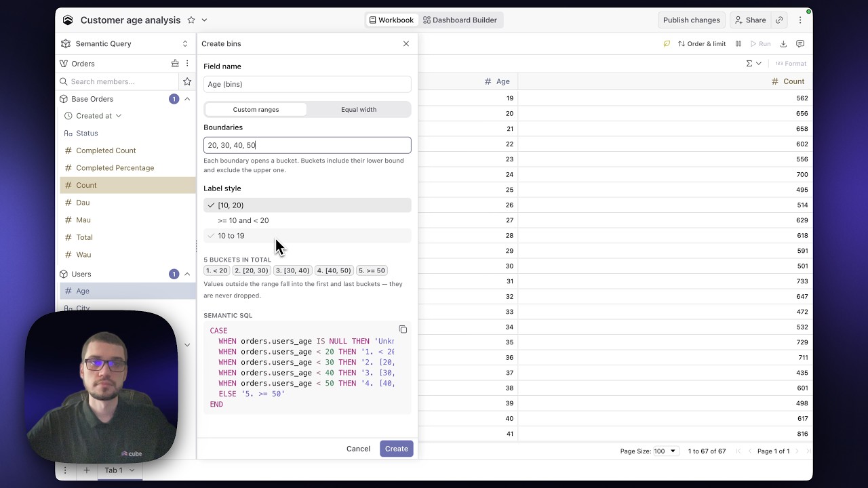
Task: Collapse the Users group
Action: pos(187,274)
